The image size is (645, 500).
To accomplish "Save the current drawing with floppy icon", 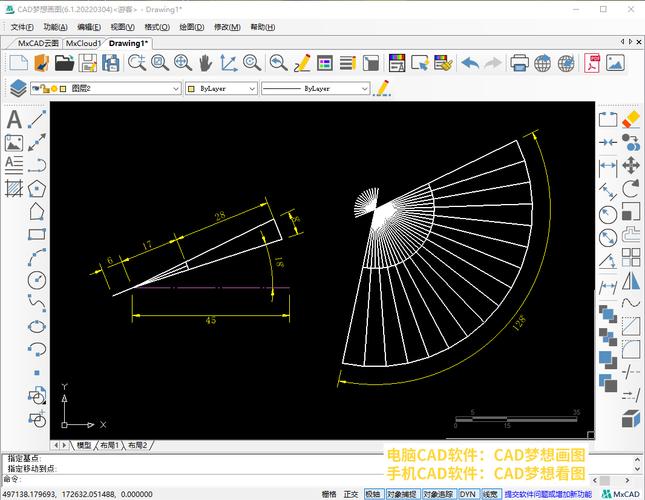I will [88, 63].
